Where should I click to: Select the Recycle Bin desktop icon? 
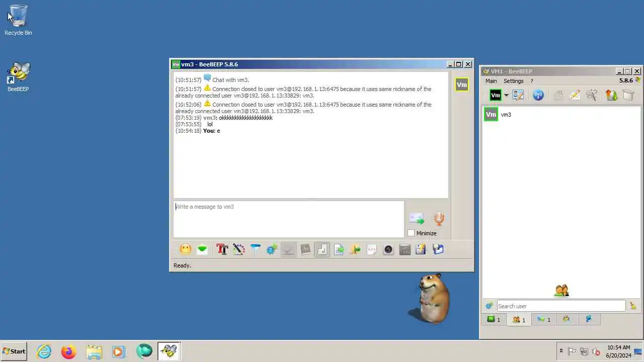(18, 20)
